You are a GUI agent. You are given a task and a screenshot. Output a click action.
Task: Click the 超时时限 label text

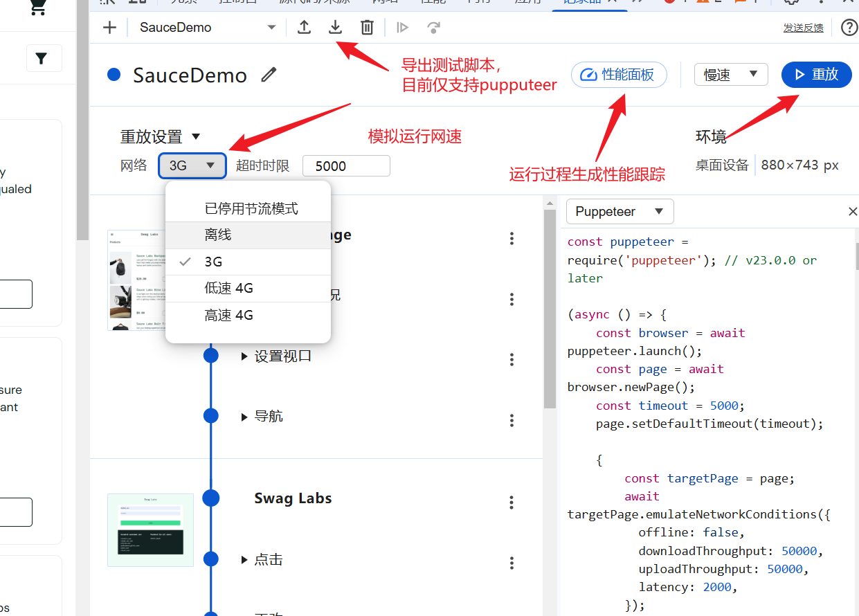click(x=262, y=165)
